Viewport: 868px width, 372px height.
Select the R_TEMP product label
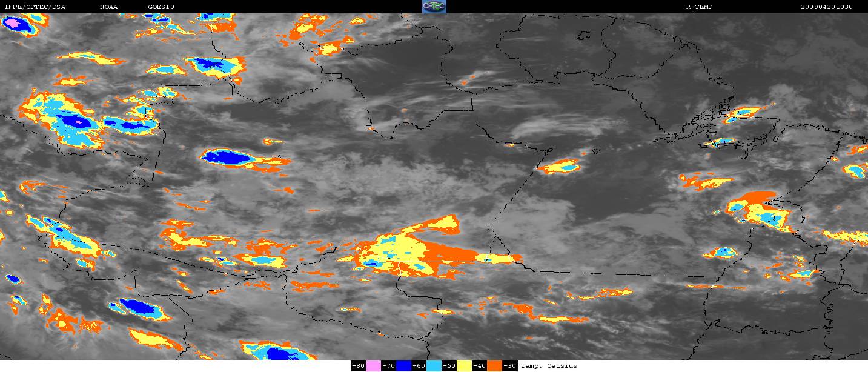[x=699, y=7]
